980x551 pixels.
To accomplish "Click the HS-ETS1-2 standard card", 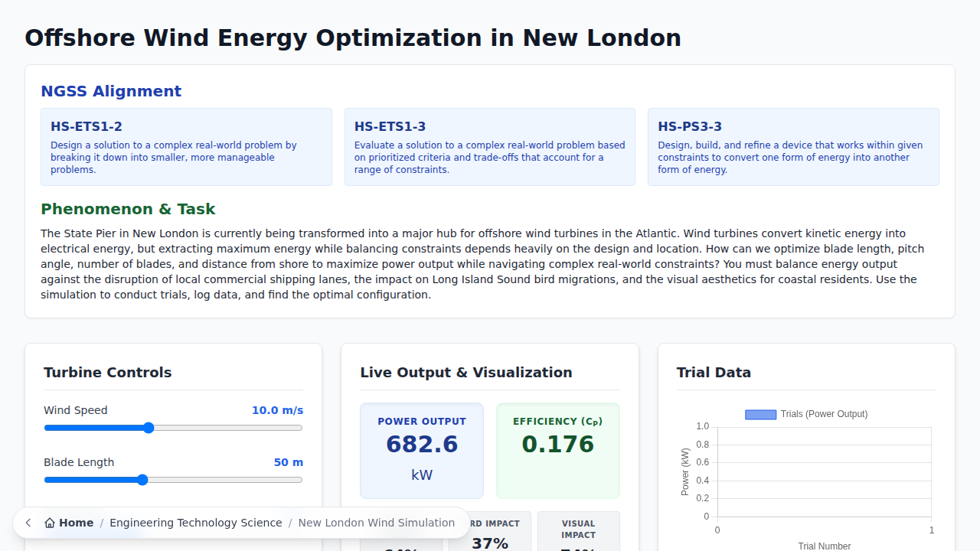I will 186,147.
